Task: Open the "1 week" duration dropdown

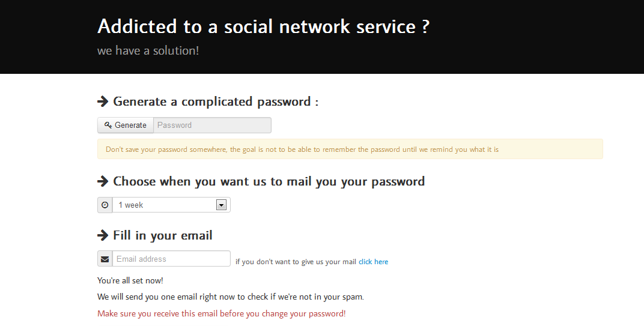Action: click(165, 205)
